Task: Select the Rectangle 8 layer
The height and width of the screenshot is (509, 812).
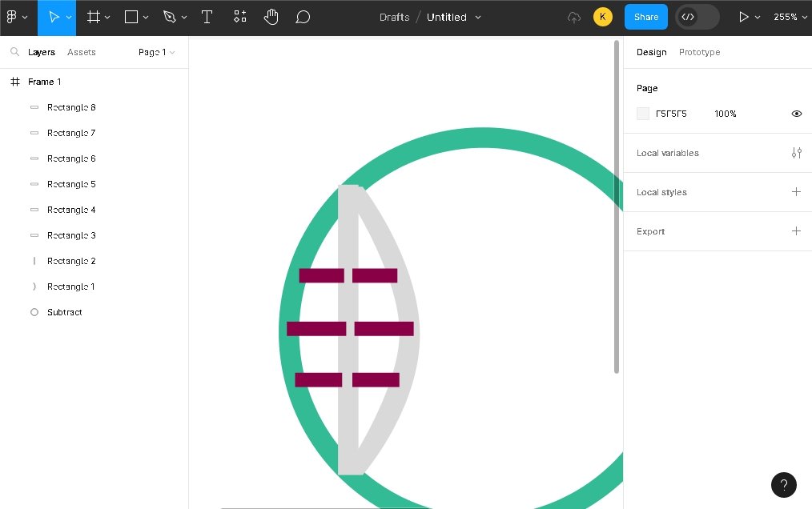Action: point(71,107)
